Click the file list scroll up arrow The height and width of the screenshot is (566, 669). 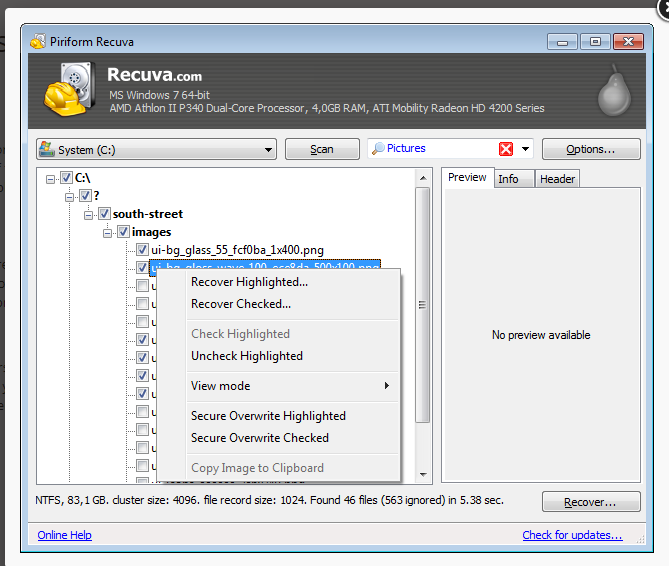click(x=423, y=178)
